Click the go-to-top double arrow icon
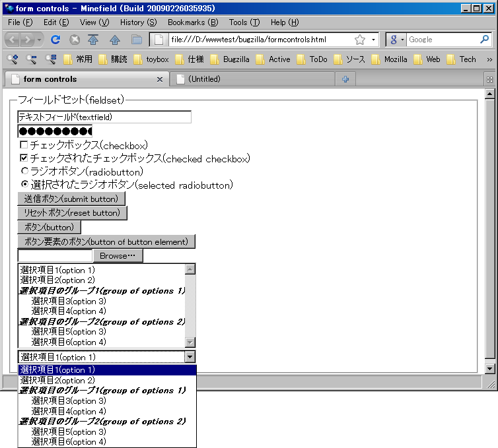The height and width of the screenshot is (448, 498). point(93,40)
